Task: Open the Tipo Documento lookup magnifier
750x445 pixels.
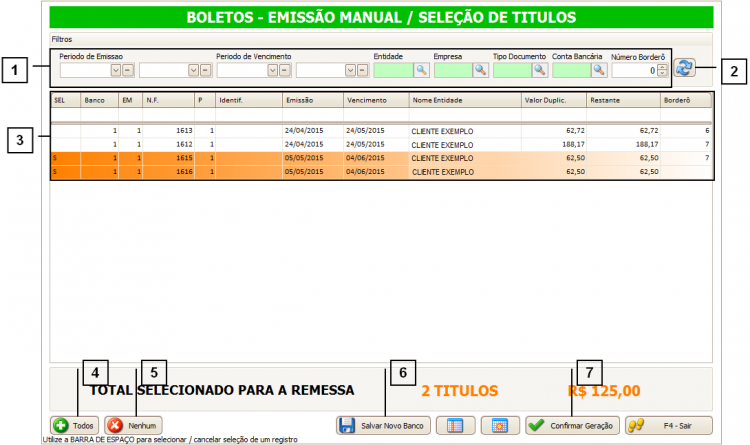Action: pos(539,71)
